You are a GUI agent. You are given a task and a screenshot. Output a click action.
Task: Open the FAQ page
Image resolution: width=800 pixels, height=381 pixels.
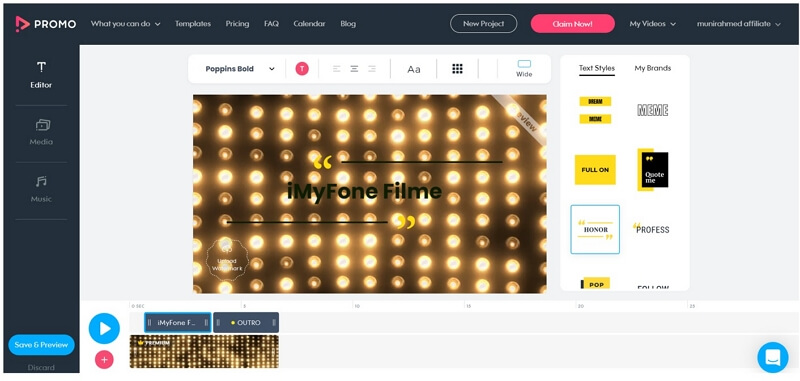click(271, 23)
